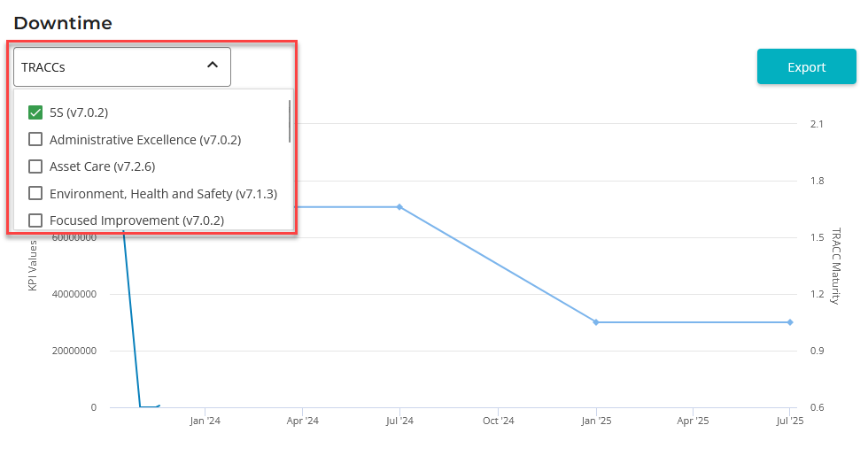868x456 pixels.
Task: Check the Environment, Health and Safety box
Action: 35,193
